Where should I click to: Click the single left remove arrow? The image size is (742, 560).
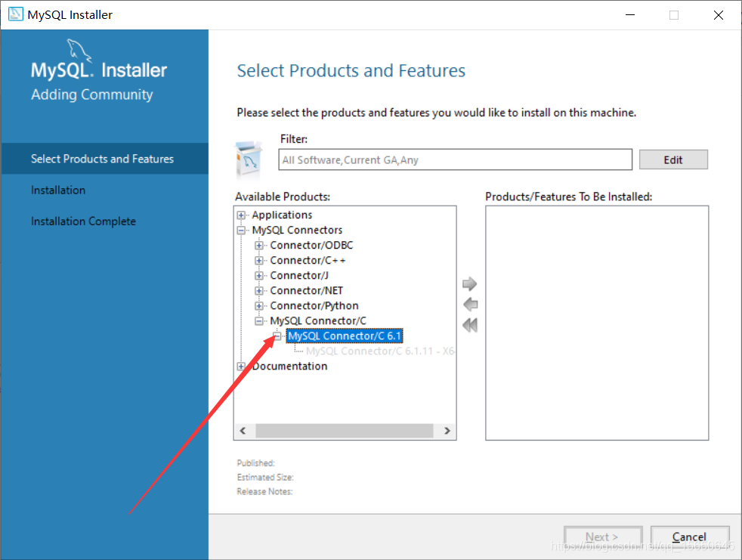coord(471,305)
